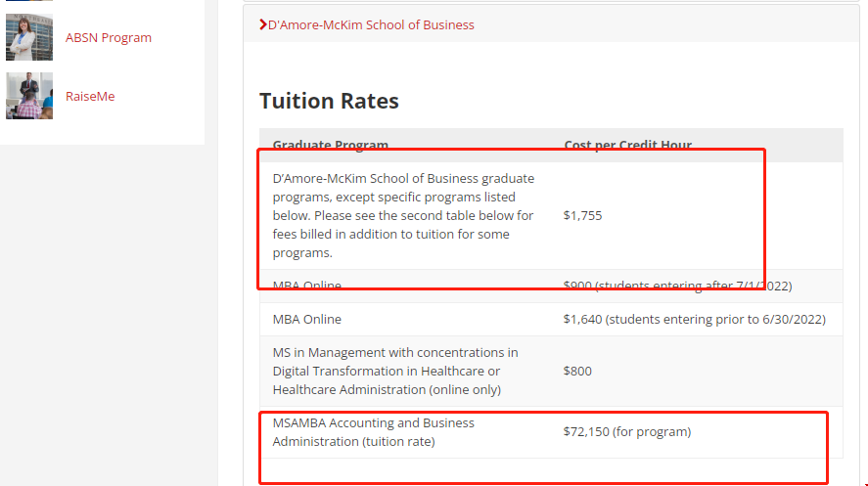Click the $1,755 cost cell
Image resolution: width=868 pixels, height=486 pixels.
tap(583, 215)
